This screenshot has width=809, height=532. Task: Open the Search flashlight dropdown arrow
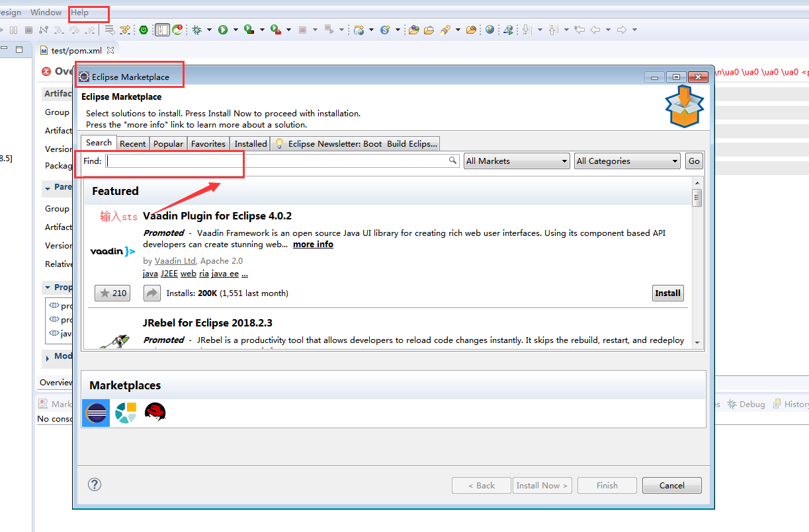click(456, 30)
